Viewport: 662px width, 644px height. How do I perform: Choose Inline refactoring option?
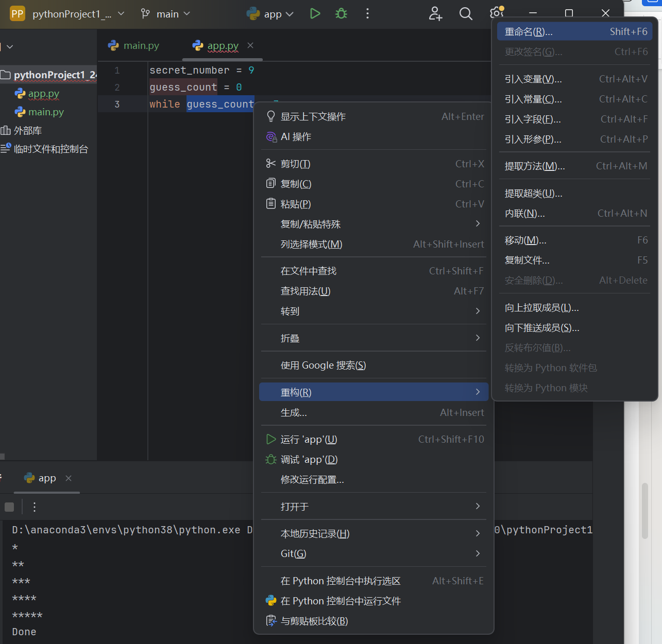click(x=575, y=213)
